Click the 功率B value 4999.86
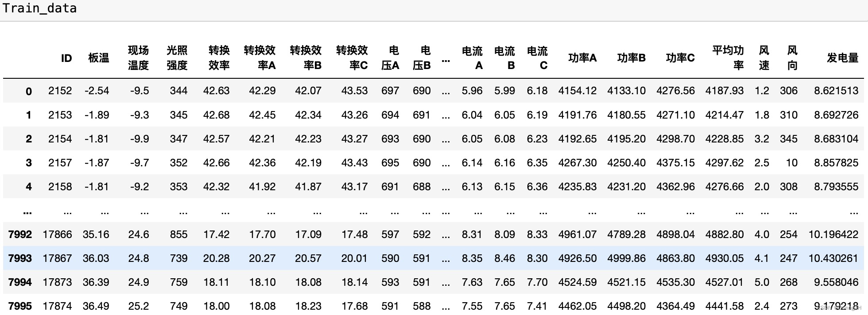The width and height of the screenshot is (868, 315). tap(626, 258)
